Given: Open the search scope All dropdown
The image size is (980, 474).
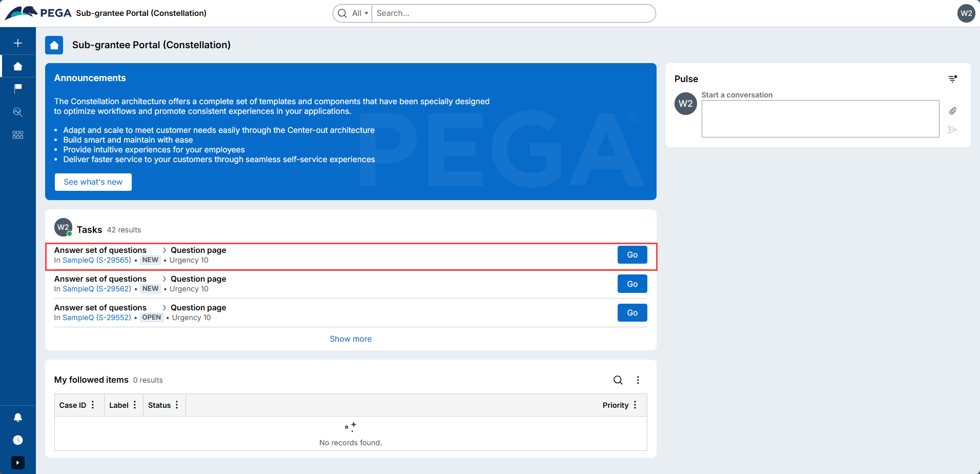Looking at the screenshot, I should pos(360,13).
